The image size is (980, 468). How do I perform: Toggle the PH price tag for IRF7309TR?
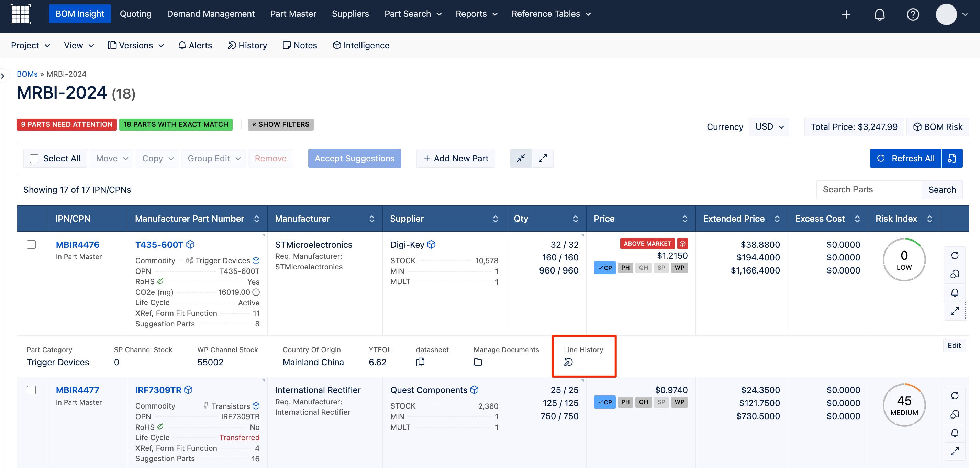coord(625,402)
